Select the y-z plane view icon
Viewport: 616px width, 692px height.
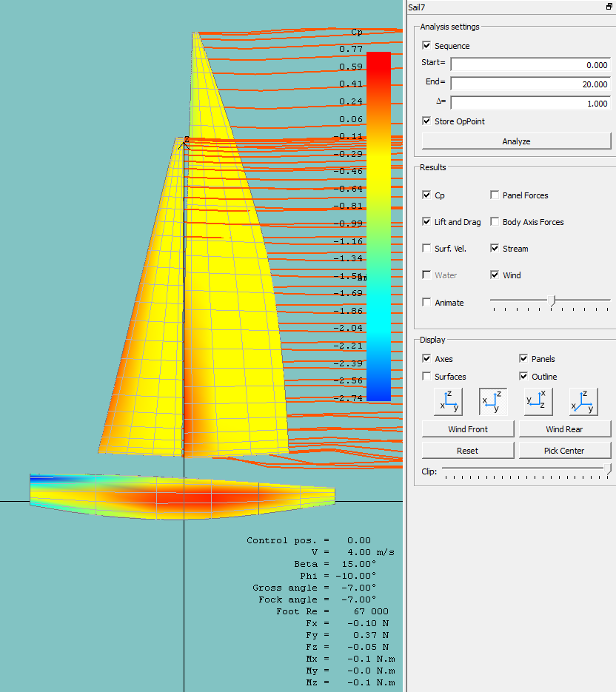[x=448, y=401]
